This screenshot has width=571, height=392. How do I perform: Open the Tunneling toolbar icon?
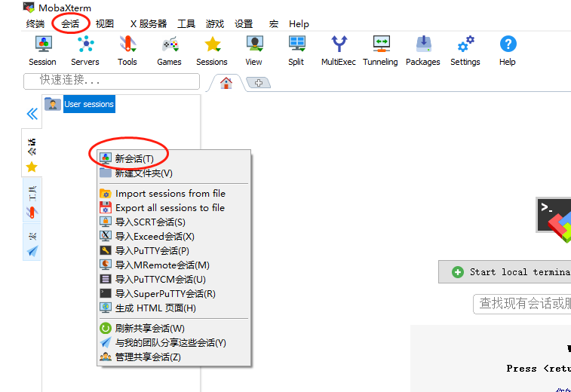pyautogui.click(x=381, y=51)
